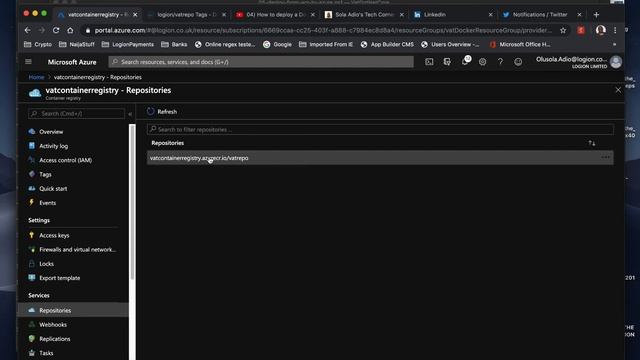This screenshot has height=360, width=640.
Task: Open the Azure portal hamburger menu
Action: (28, 62)
